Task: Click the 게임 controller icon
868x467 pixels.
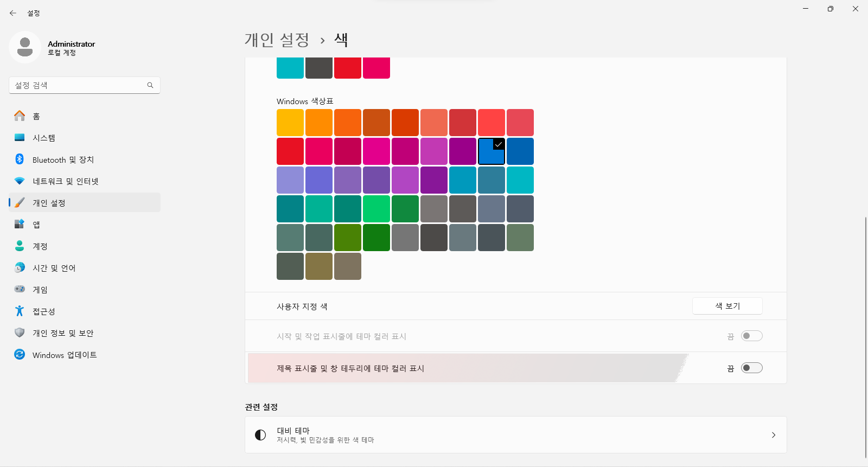Action: (20, 289)
